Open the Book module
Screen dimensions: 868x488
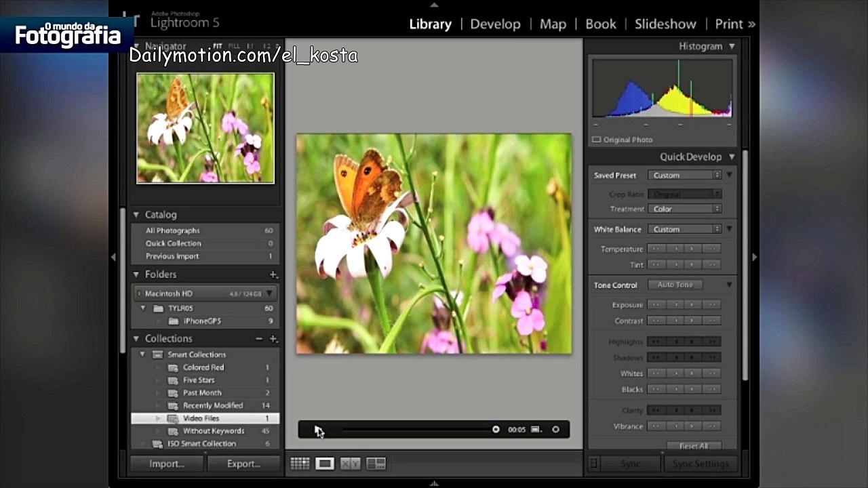click(601, 24)
